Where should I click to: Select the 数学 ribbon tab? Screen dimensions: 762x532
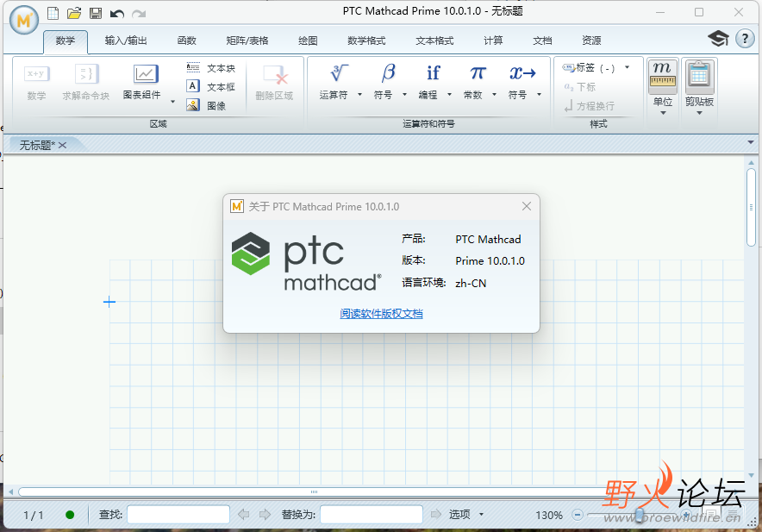coord(66,41)
